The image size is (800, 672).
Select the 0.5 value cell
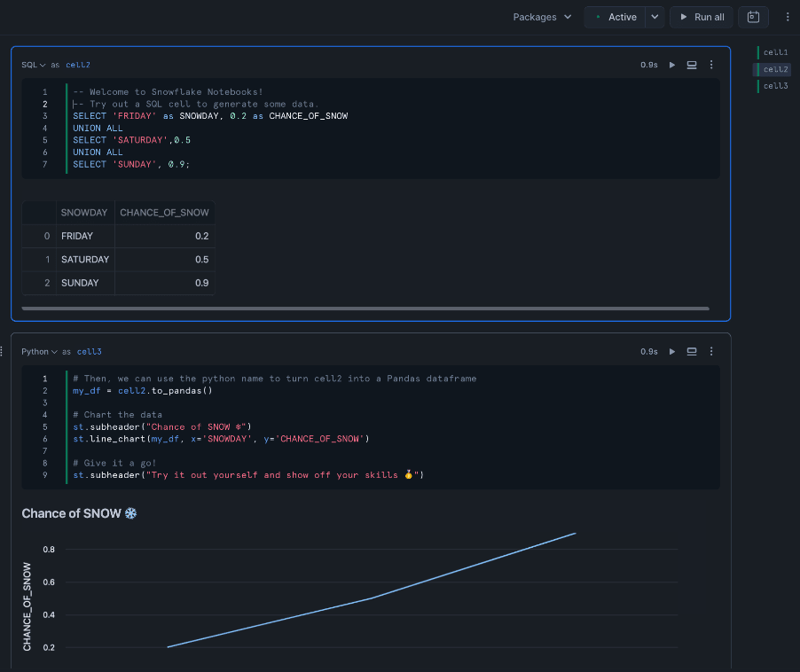coord(164,260)
